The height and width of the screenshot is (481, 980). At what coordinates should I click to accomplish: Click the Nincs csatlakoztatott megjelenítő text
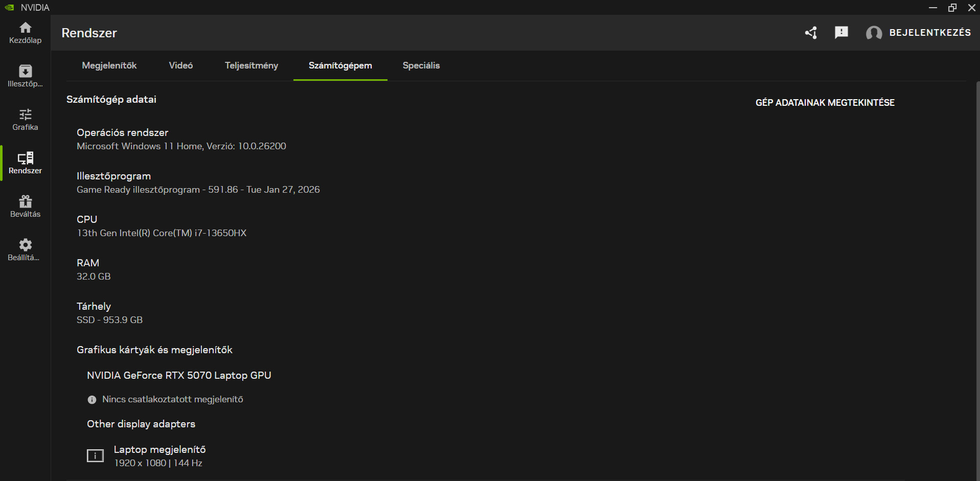click(x=173, y=399)
